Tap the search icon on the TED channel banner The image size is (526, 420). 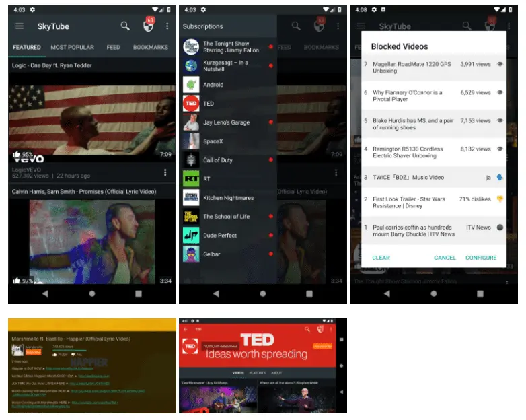pos(307,329)
